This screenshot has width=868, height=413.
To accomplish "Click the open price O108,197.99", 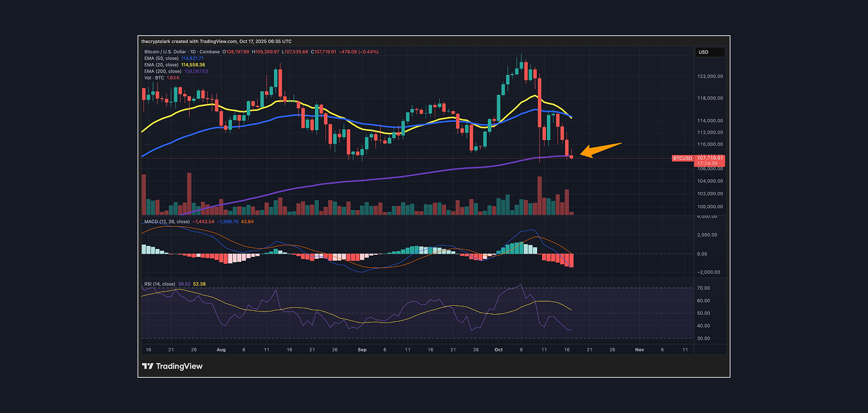I will pos(235,51).
